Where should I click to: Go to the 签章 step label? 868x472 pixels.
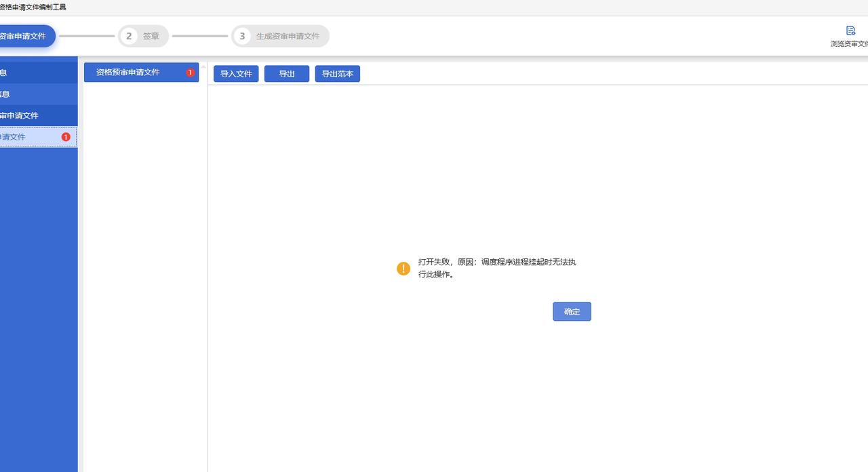(x=151, y=36)
